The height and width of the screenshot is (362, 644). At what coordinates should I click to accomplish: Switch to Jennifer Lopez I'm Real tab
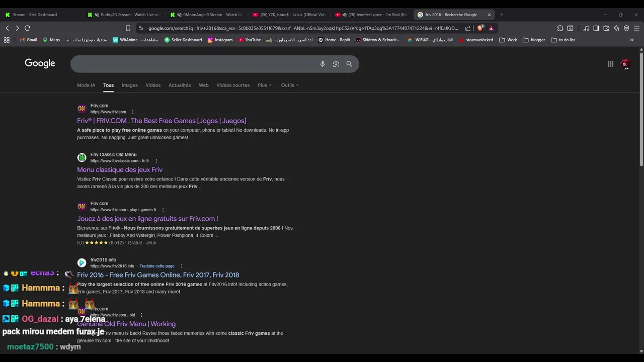(x=372, y=15)
